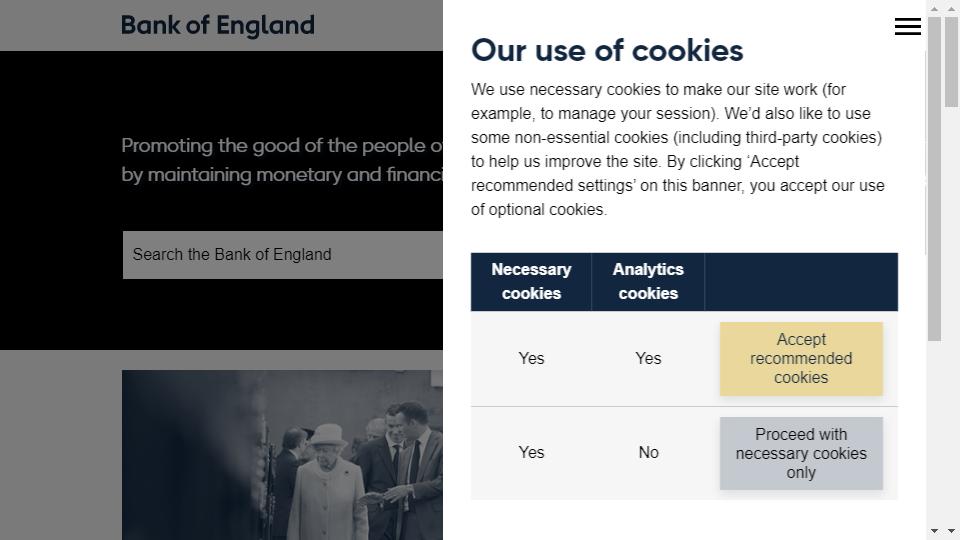Image resolution: width=960 pixels, height=540 pixels.
Task: Select the Necessary cookies column header
Action: 531,282
